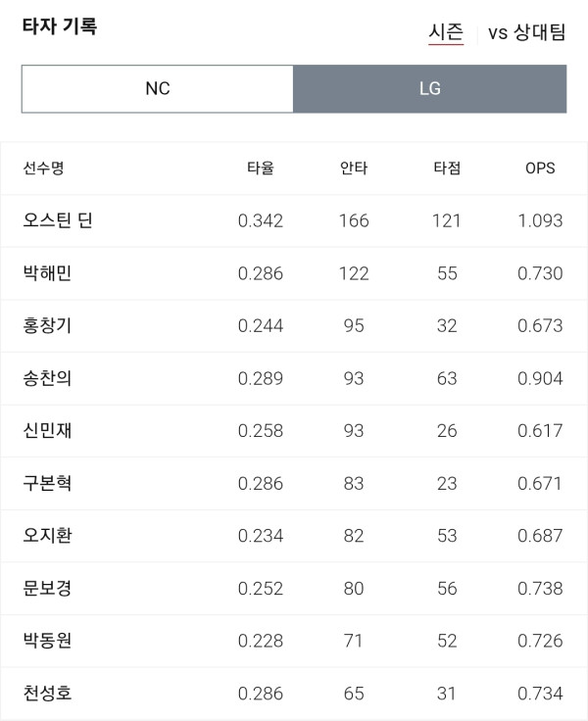Sort by 타율 column header
The image size is (588, 721).
pos(261,168)
